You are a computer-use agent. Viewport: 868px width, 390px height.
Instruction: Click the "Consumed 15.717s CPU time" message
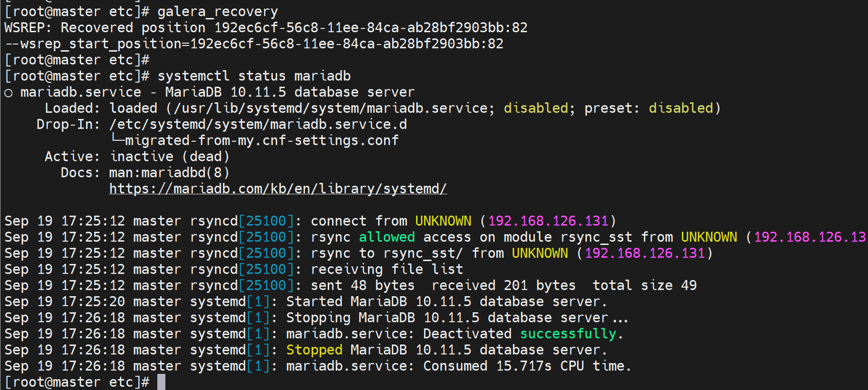point(527,366)
